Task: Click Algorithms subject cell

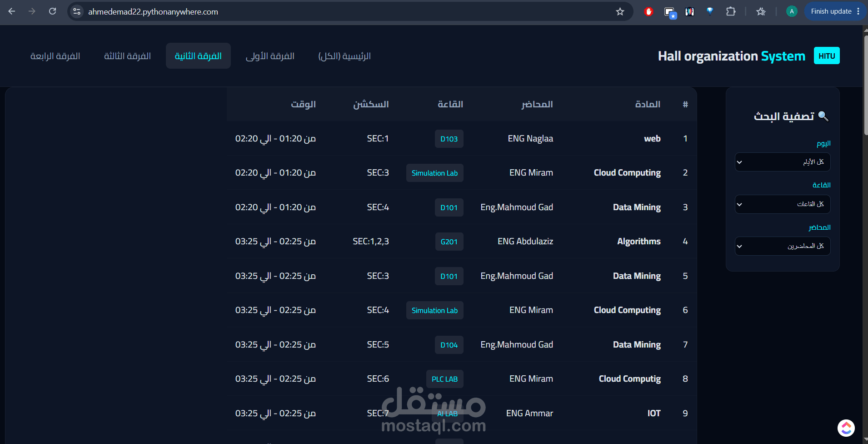Action: [x=639, y=241]
